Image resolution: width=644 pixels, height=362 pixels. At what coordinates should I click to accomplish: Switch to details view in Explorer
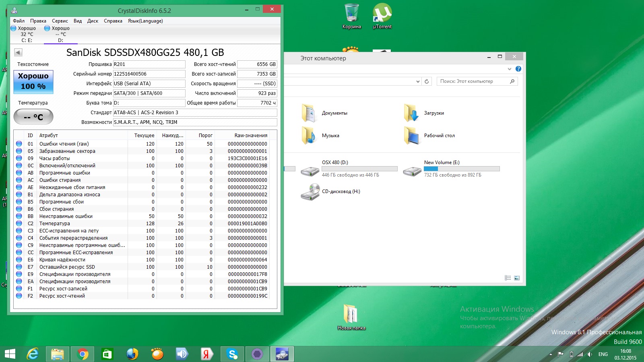[508, 278]
